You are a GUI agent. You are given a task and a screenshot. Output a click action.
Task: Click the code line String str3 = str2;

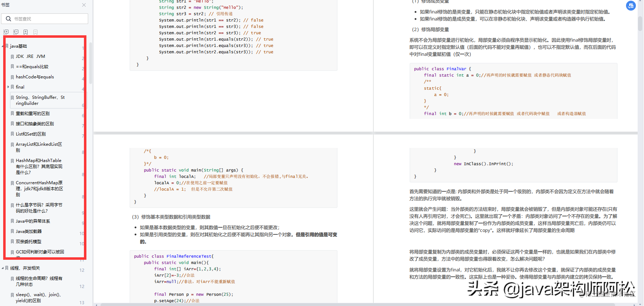click(x=182, y=14)
